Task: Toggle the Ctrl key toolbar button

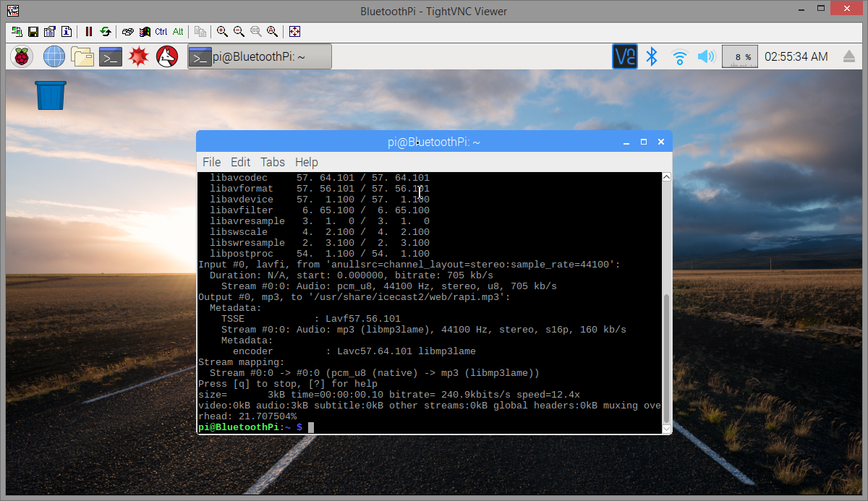Action: coord(161,32)
